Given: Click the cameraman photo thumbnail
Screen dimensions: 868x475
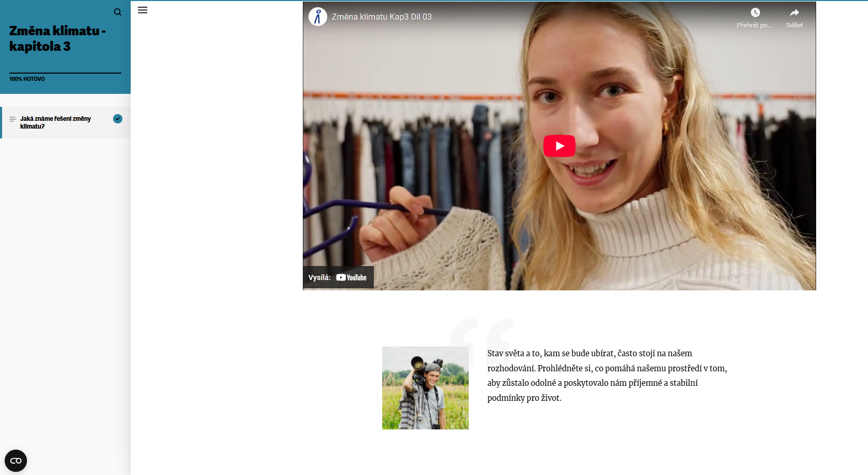Looking at the screenshot, I should pos(425,388).
